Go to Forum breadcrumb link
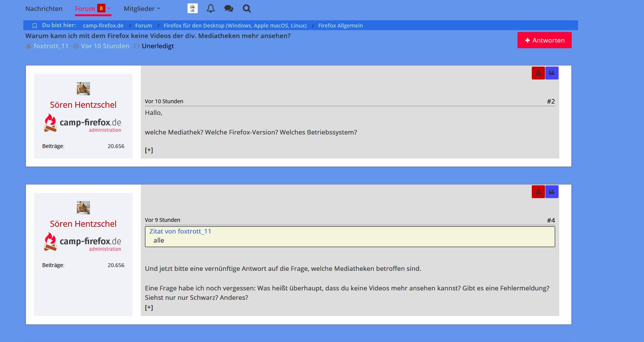644x342 pixels. 143,26
